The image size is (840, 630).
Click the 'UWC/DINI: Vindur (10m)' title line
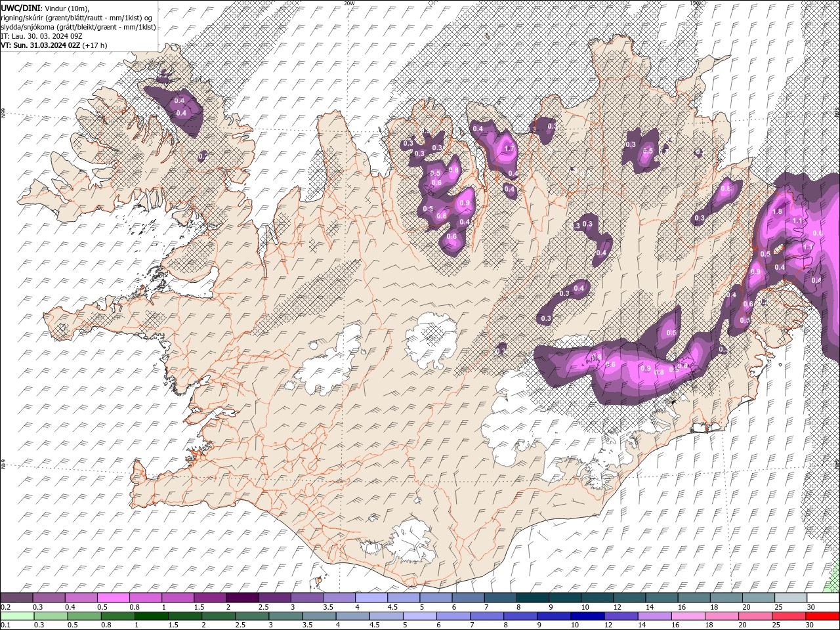tap(45, 8)
